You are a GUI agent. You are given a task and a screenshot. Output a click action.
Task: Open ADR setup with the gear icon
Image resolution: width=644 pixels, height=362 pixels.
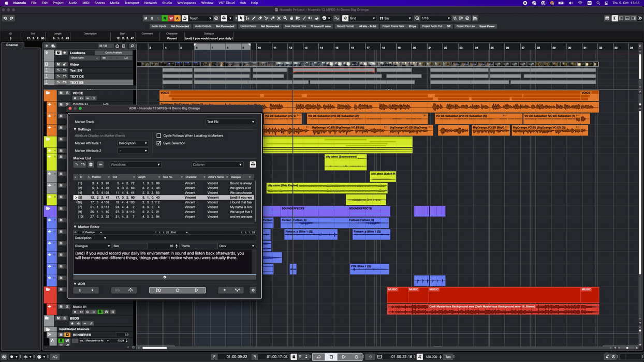(x=253, y=290)
